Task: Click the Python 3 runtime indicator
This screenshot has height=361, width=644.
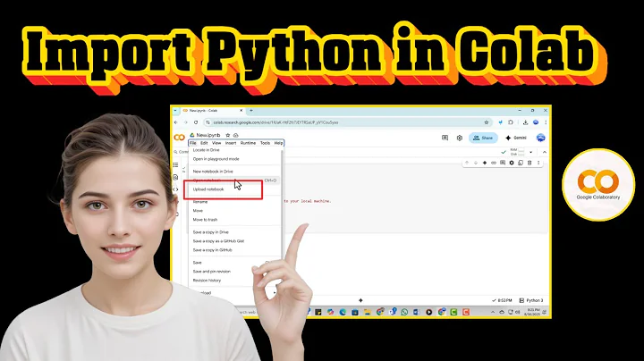Action: [x=531, y=300]
